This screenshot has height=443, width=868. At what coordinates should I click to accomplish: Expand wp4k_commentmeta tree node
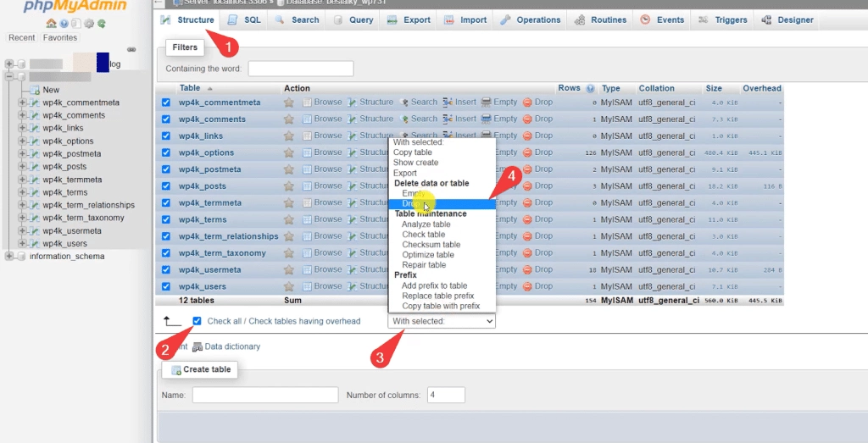pos(22,102)
